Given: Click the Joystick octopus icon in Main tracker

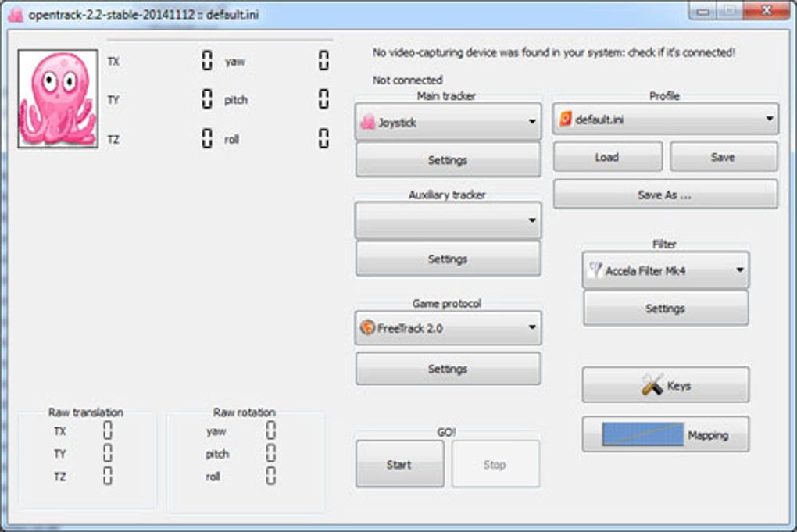Looking at the screenshot, I should point(367,122).
